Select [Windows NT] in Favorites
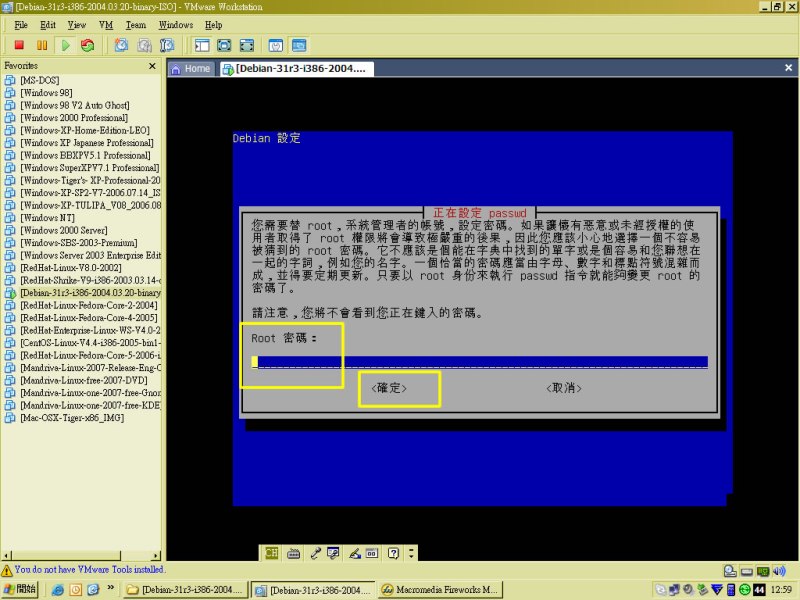The width and height of the screenshot is (800, 600). pos(47,218)
